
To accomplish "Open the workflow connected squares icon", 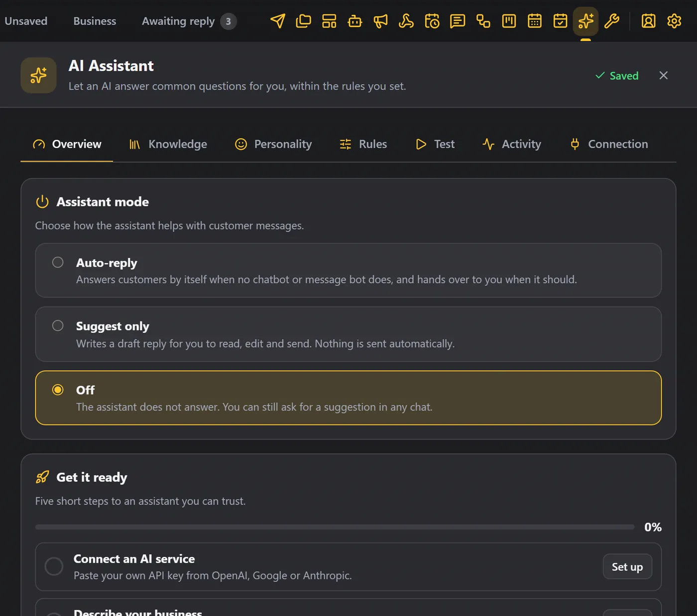I will (483, 21).
